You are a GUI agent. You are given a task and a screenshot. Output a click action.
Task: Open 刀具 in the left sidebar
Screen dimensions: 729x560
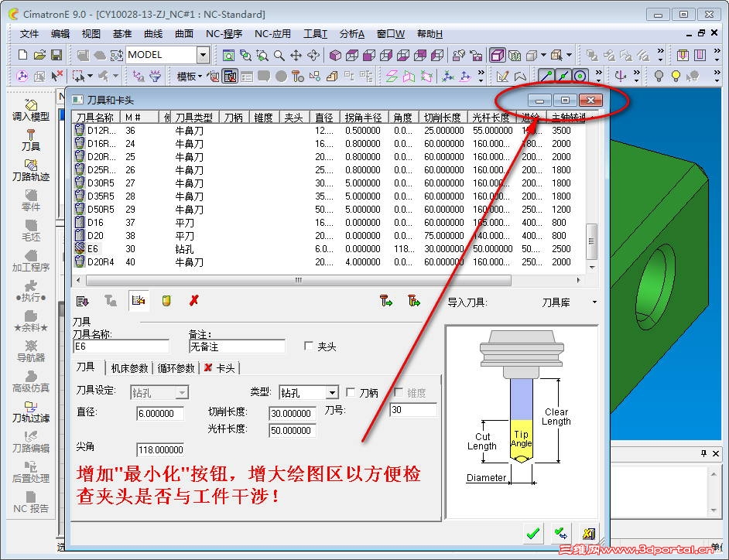31,140
